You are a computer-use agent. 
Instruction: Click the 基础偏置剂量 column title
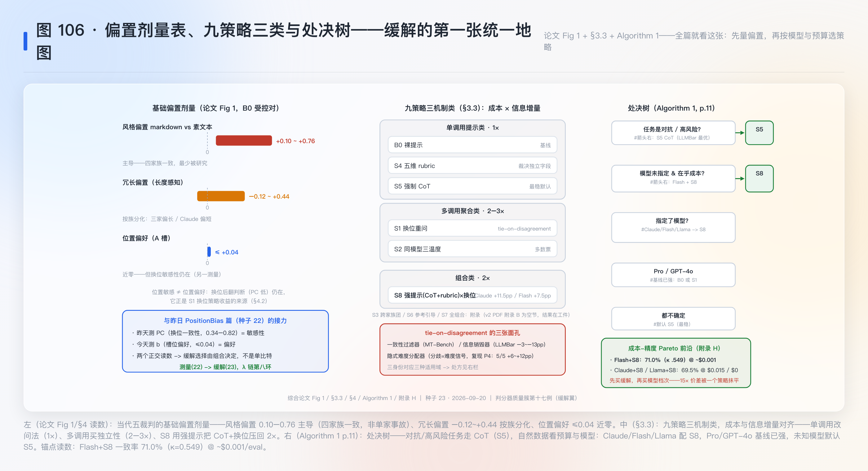click(x=216, y=108)
